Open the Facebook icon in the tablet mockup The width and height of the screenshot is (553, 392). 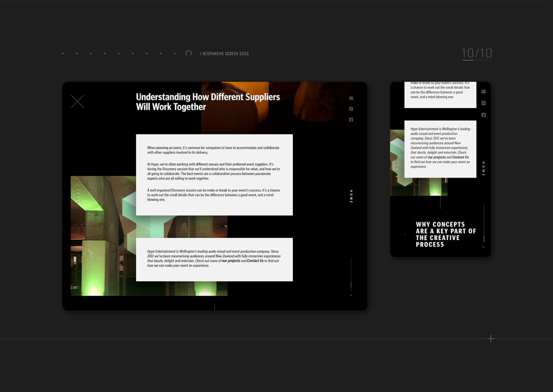tap(351, 120)
